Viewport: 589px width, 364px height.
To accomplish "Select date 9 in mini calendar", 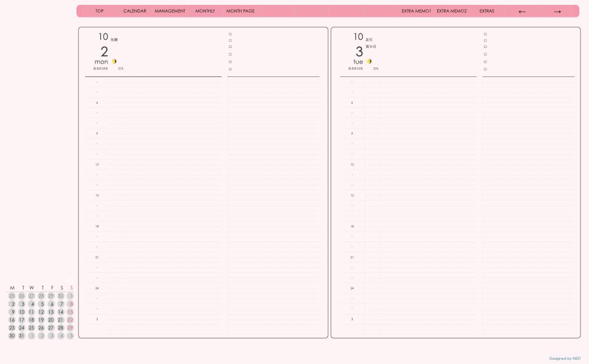I will click(12, 312).
